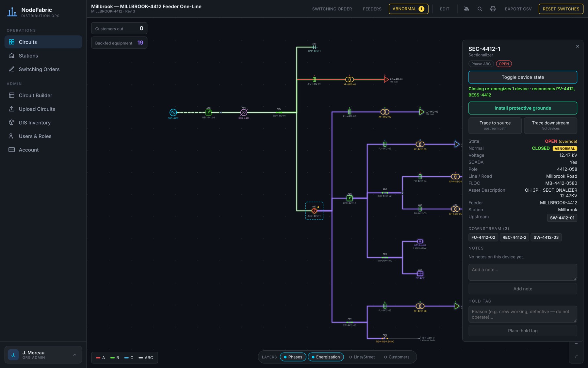Open Circuit Builder page
This screenshot has width=588, height=368.
[x=43, y=96]
